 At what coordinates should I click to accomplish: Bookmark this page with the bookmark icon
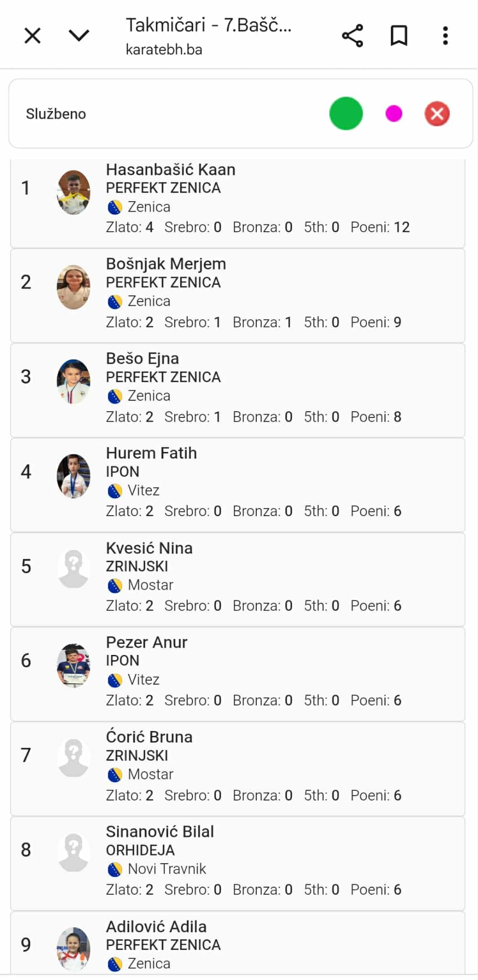[399, 36]
